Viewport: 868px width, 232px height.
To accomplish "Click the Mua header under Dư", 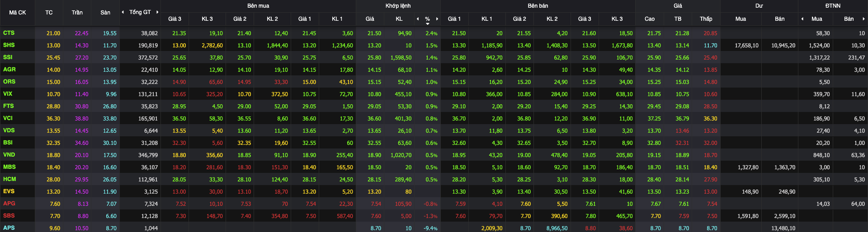I will coord(741,19).
